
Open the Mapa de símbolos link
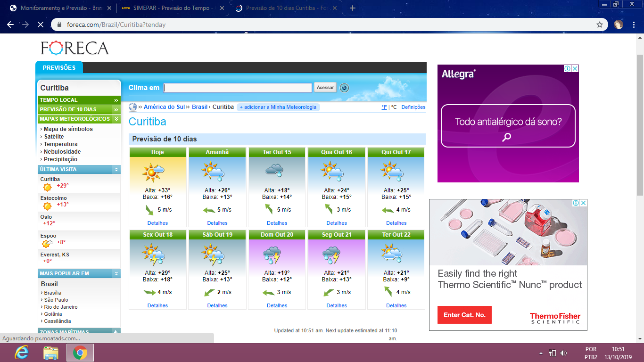(68, 129)
